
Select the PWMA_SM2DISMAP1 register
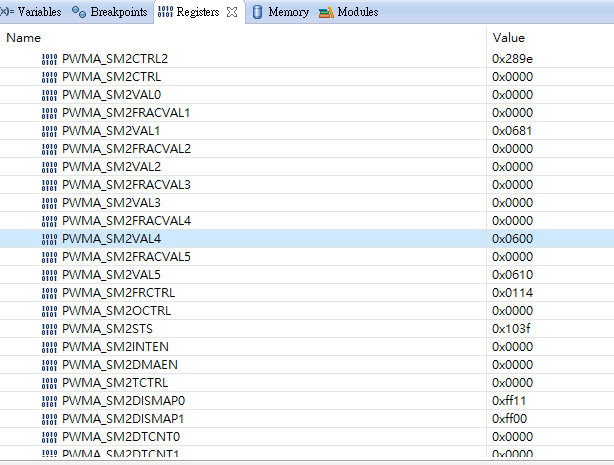[x=123, y=419]
